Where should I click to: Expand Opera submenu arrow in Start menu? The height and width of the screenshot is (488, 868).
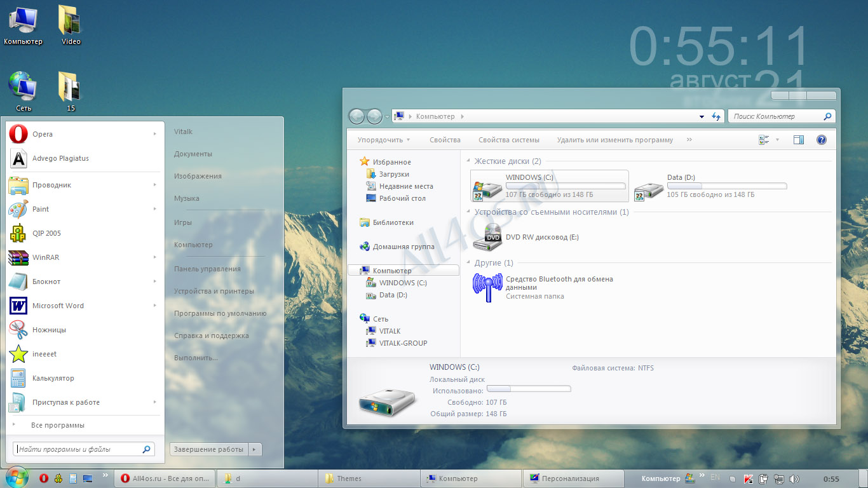click(154, 134)
